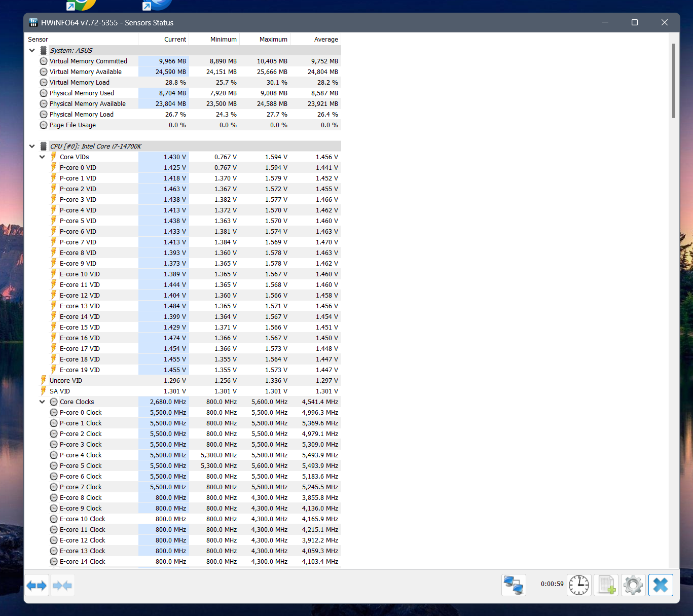Viewport: 693px width, 616px height.
Task: Select the E-core 11 Clock row
Action: tap(183, 529)
